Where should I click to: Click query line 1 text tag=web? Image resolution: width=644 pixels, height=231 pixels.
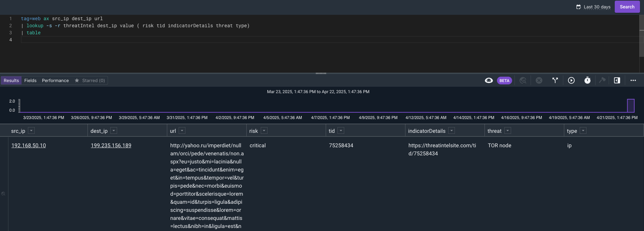[x=31, y=18]
